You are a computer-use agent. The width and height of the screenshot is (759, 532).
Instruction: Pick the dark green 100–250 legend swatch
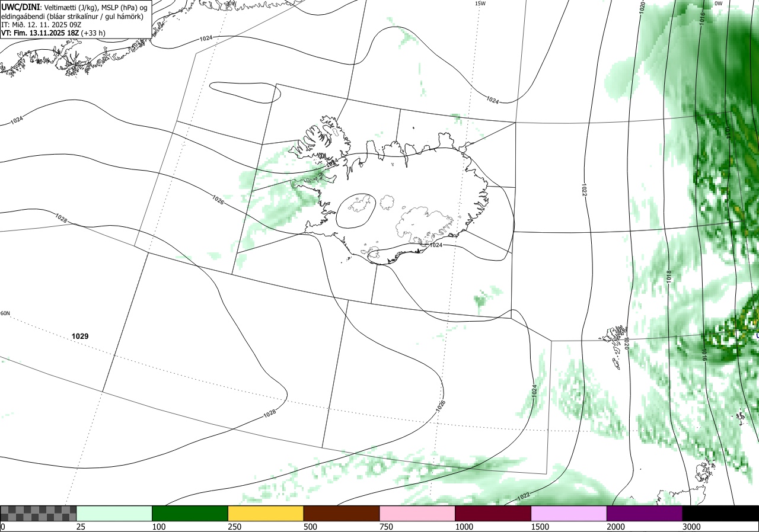click(190, 513)
